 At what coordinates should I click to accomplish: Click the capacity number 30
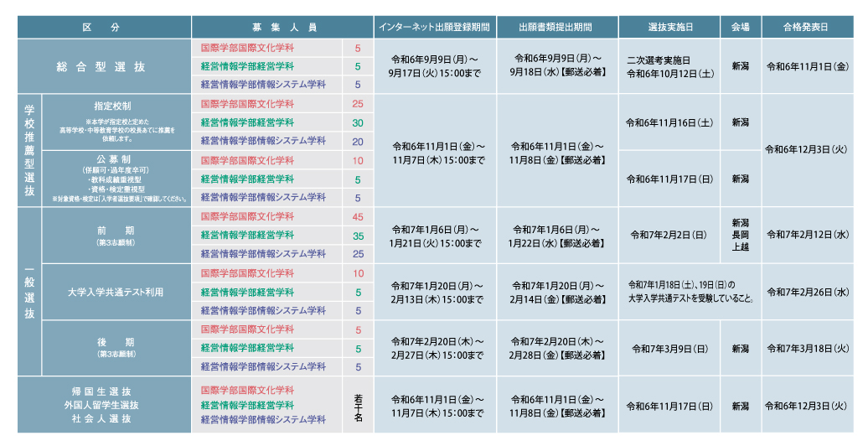pyautogui.click(x=358, y=122)
